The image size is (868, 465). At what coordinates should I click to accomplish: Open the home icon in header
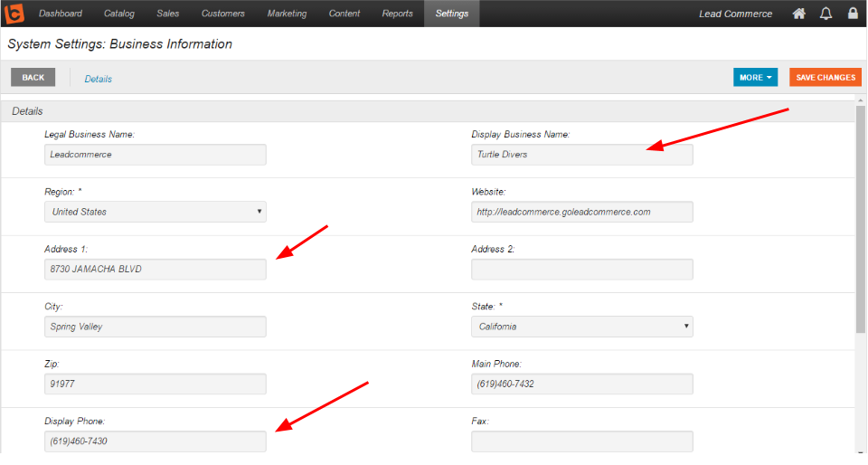(798, 14)
